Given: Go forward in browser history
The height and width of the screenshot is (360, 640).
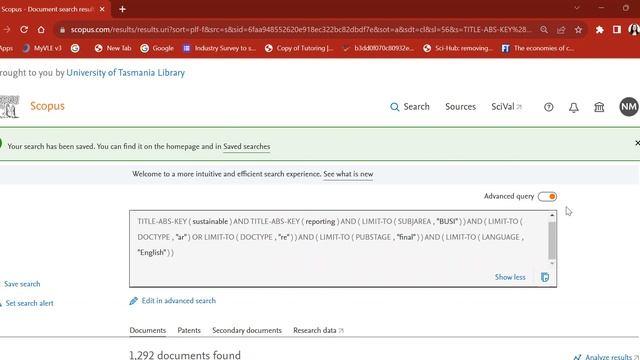Looking at the screenshot, I should (x=7, y=29).
